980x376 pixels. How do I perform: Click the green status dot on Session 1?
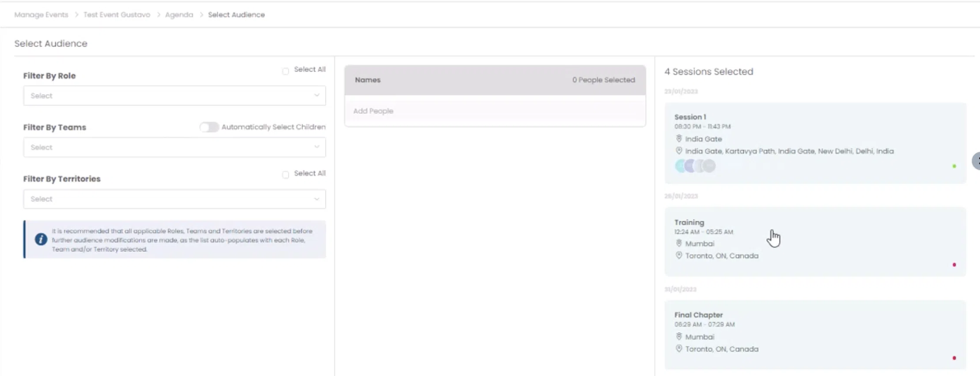coord(954,166)
